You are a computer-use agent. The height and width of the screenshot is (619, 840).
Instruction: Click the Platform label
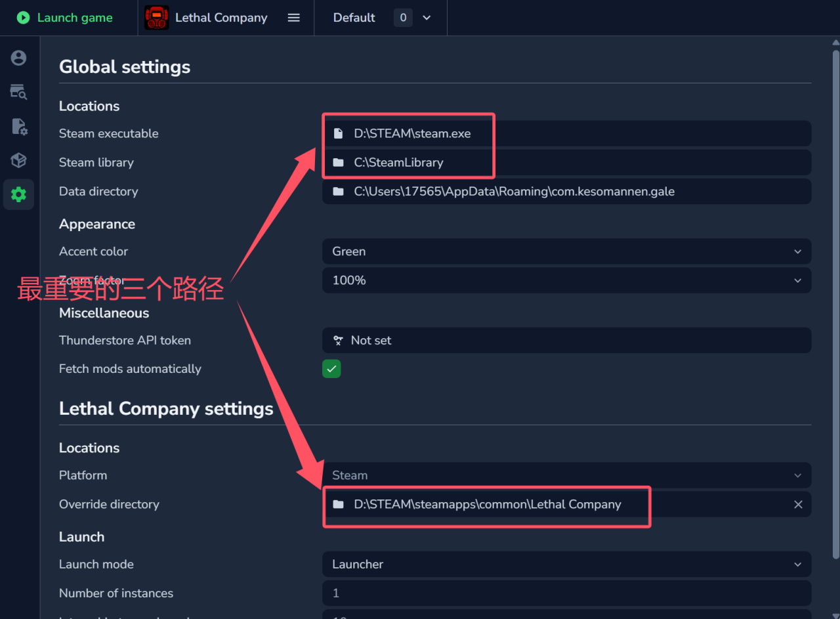(x=83, y=475)
